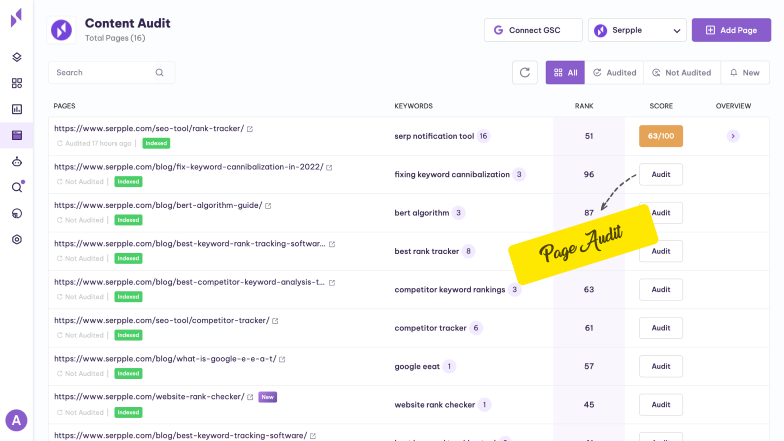Click keyword count 3 for bert algorithm
784x441 pixels.
[x=458, y=213]
